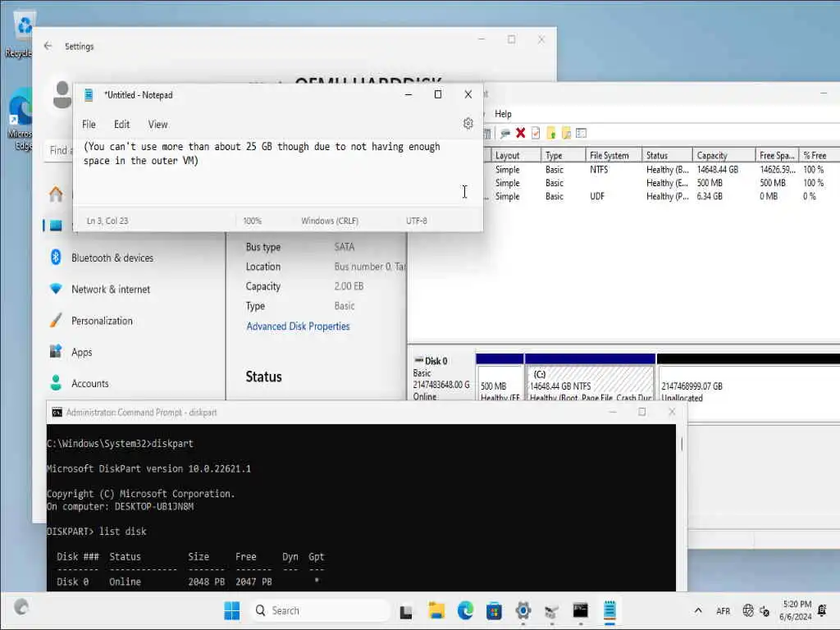The width and height of the screenshot is (840, 630).
Task: Open Personalization settings
Action: [102, 321]
